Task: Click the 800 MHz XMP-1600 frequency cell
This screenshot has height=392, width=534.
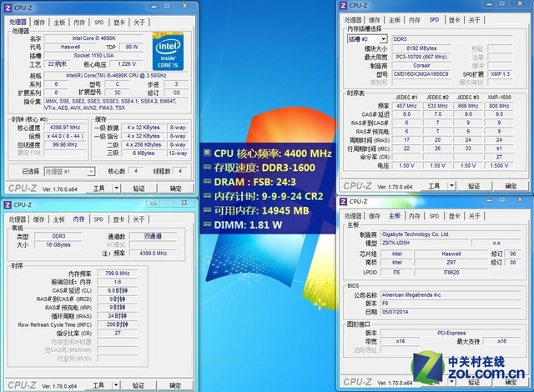Action: [499, 106]
